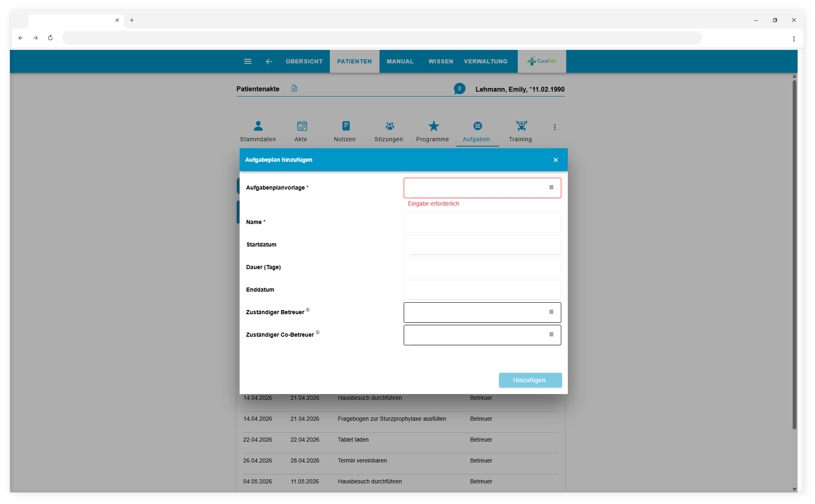This screenshot has height=504, width=815.
Task: Click the info icon next to Zuständiger Co-Betreuer
Action: pyautogui.click(x=317, y=332)
